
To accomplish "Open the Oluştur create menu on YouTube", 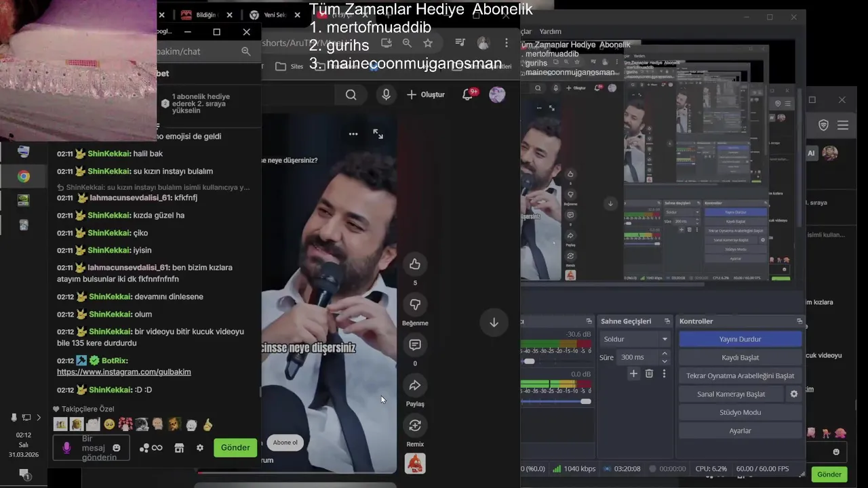I will point(426,95).
